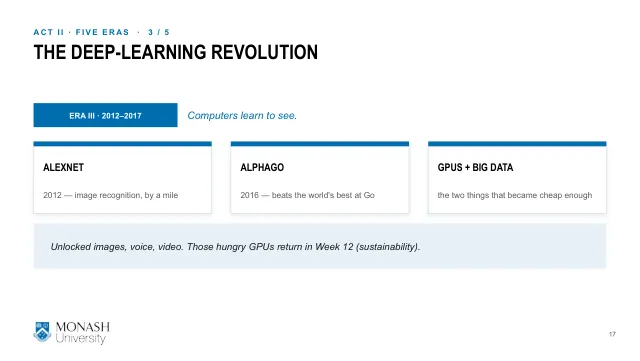Select '2012 — image recognition, by a mile' text
640x361 pixels.
click(111, 195)
